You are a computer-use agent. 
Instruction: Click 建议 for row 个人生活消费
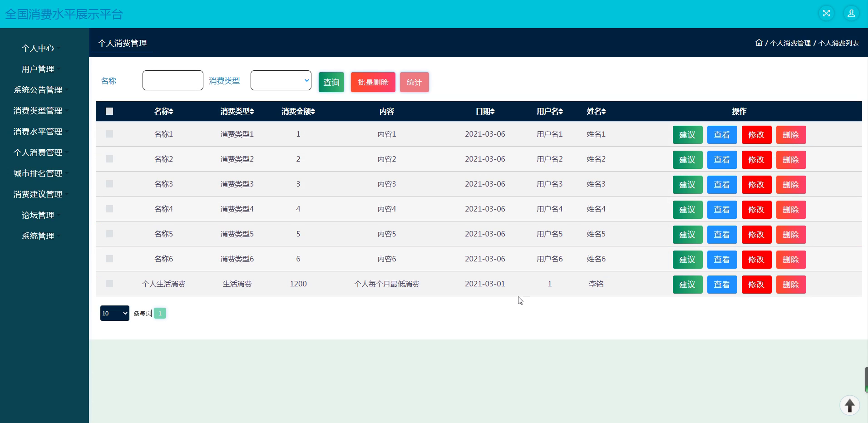click(687, 285)
